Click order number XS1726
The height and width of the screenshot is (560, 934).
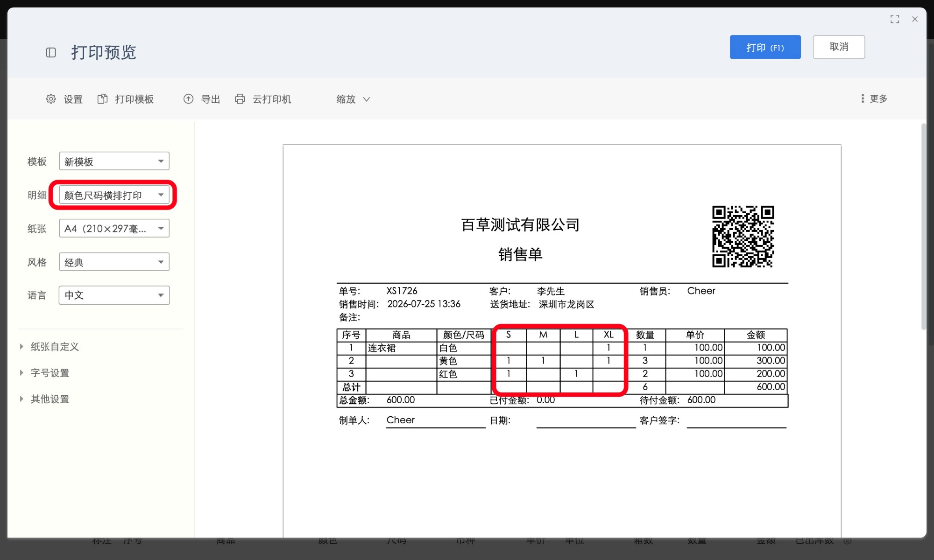coord(402,291)
